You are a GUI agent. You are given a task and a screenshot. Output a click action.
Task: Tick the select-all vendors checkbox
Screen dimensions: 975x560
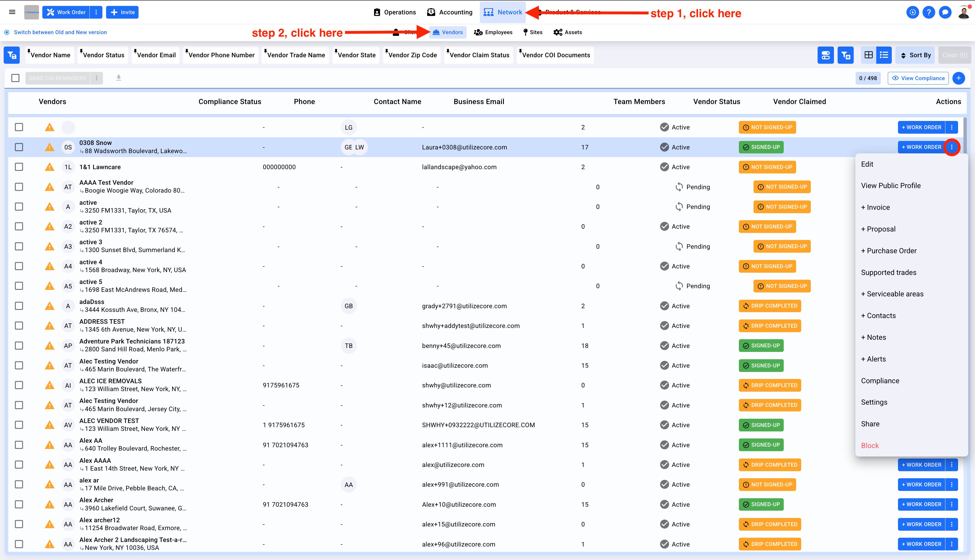click(x=16, y=78)
